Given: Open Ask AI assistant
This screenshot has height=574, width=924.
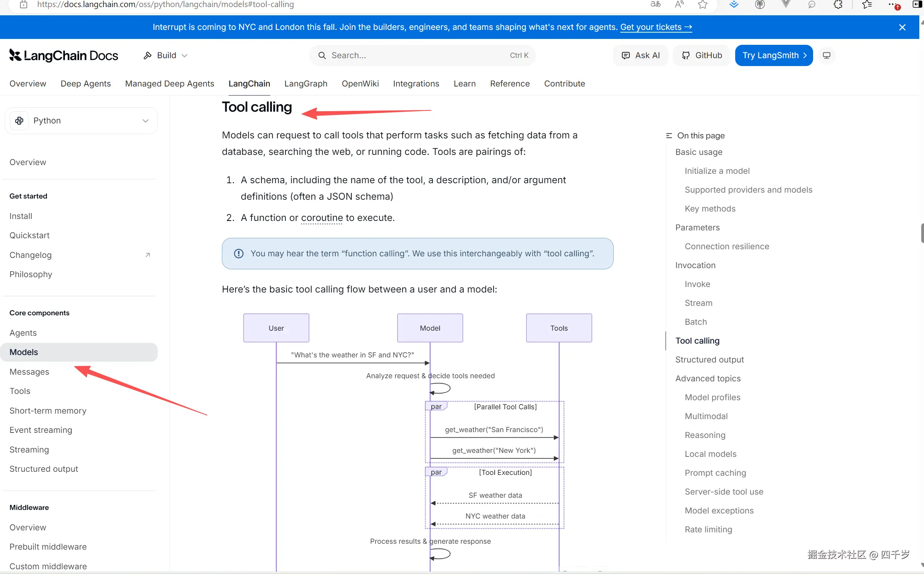Looking at the screenshot, I should point(640,55).
